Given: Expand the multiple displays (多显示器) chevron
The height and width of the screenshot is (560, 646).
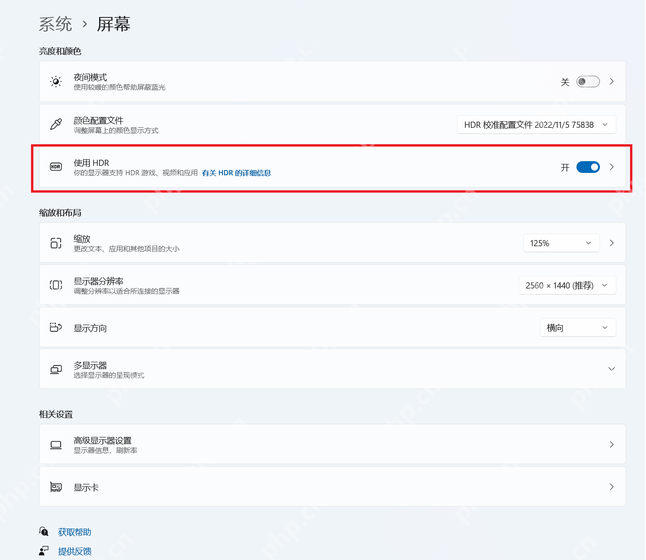Looking at the screenshot, I should pos(611,369).
